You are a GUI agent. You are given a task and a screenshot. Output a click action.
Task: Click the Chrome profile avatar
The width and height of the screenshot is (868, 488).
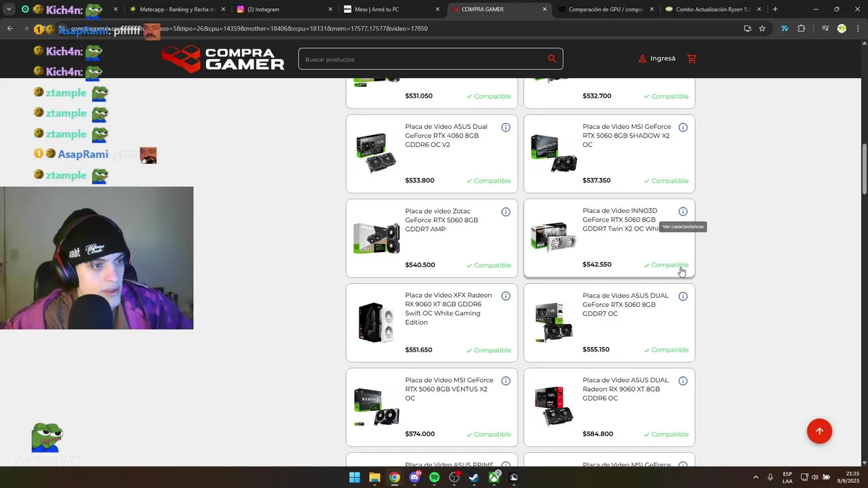pyautogui.click(x=842, y=28)
